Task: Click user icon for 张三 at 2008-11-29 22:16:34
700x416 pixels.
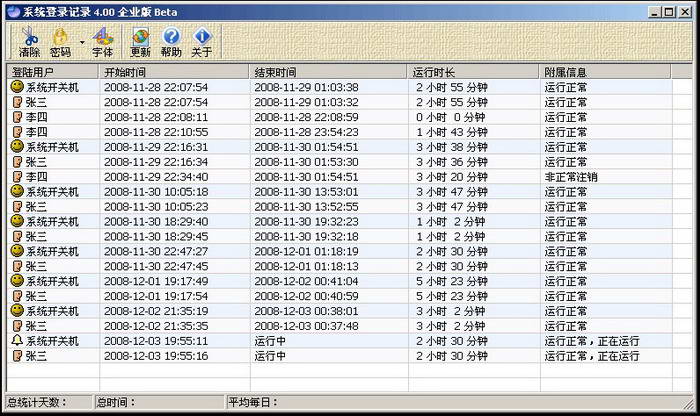Action: (x=17, y=162)
